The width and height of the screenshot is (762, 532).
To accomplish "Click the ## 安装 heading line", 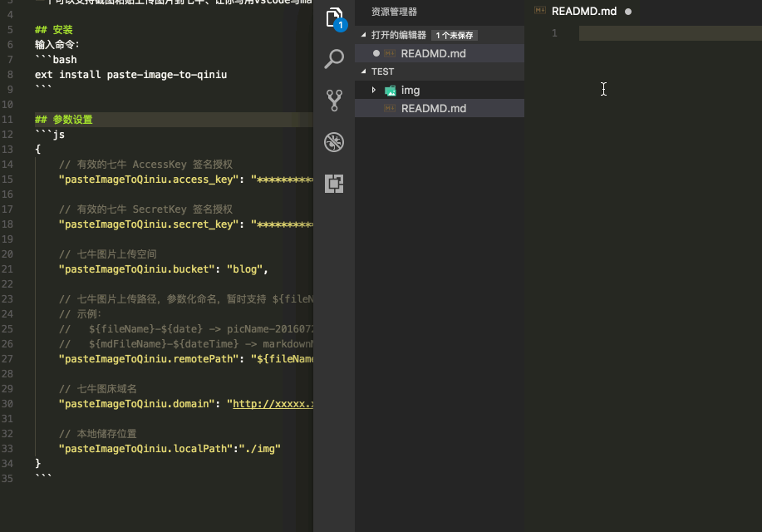I will point(53,30).
